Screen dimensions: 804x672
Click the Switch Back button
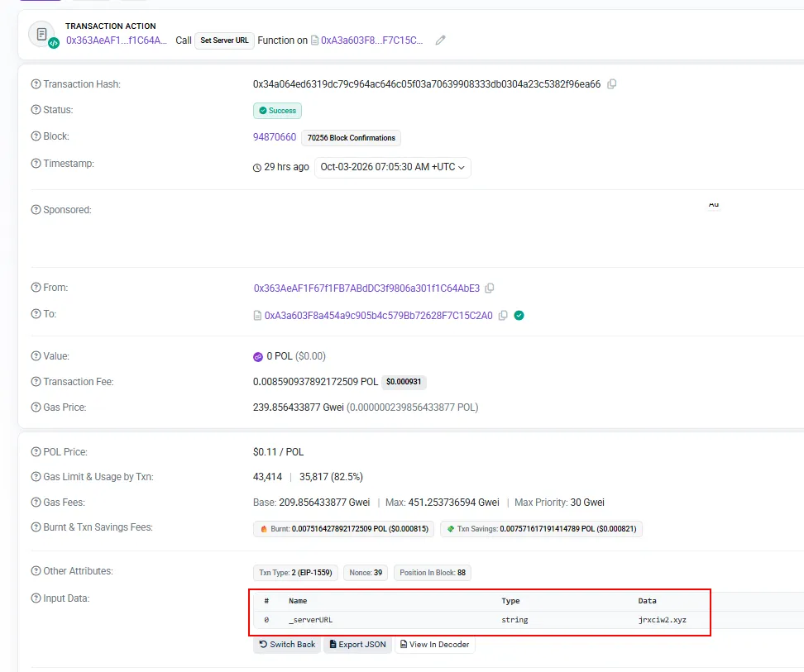pyautogui.click(x=287, y=645)
